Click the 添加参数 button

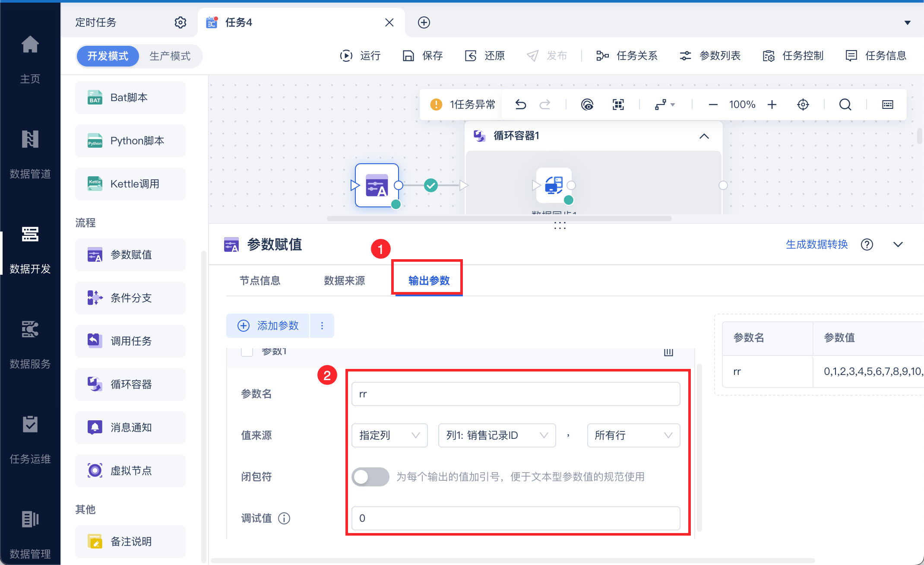coord(268,326)
